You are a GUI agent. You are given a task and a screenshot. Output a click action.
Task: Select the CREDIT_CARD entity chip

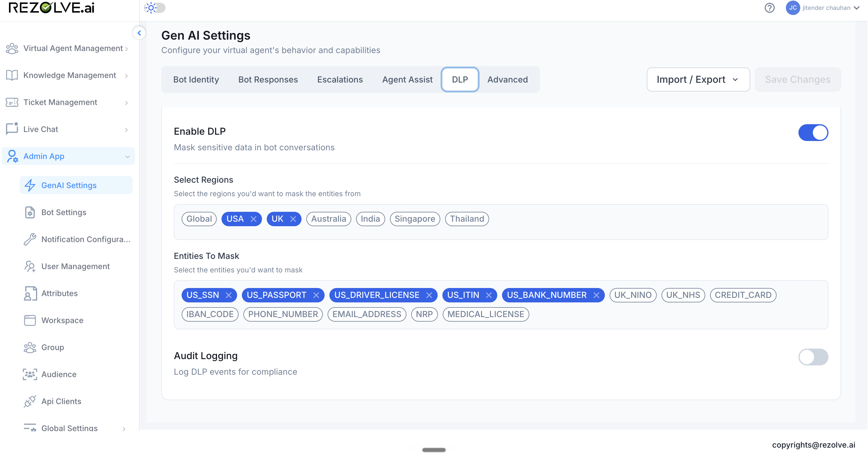click(x=743, y=295)
